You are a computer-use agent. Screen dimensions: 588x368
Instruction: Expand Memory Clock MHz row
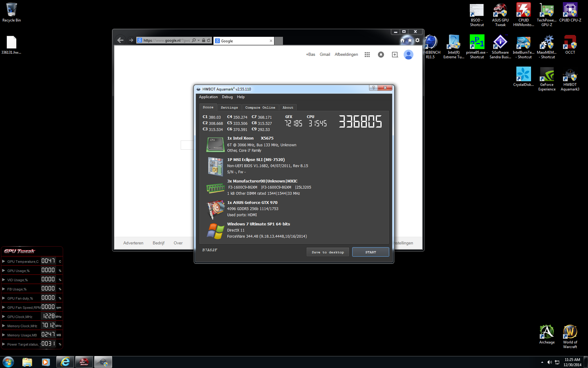[x=4, y=326]
